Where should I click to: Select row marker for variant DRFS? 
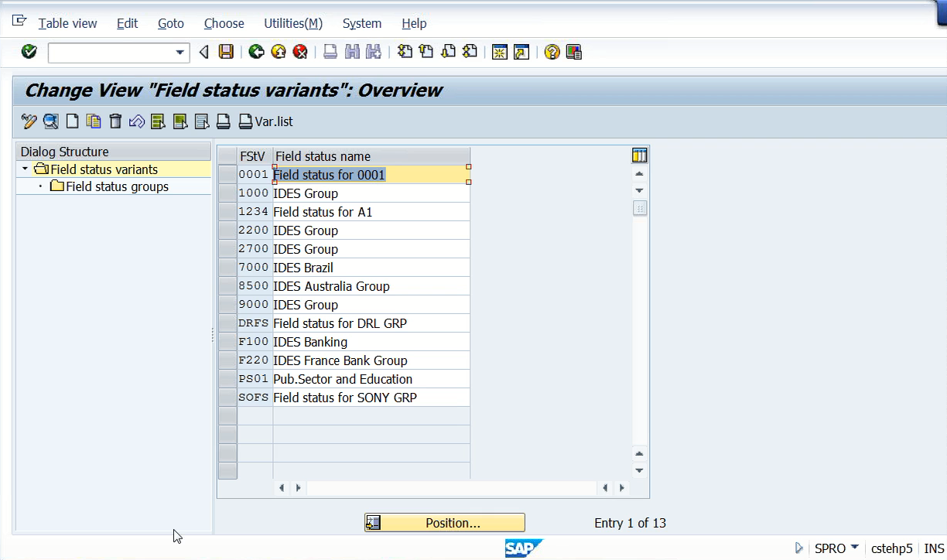pyautogui.click(x=227, y=323)
